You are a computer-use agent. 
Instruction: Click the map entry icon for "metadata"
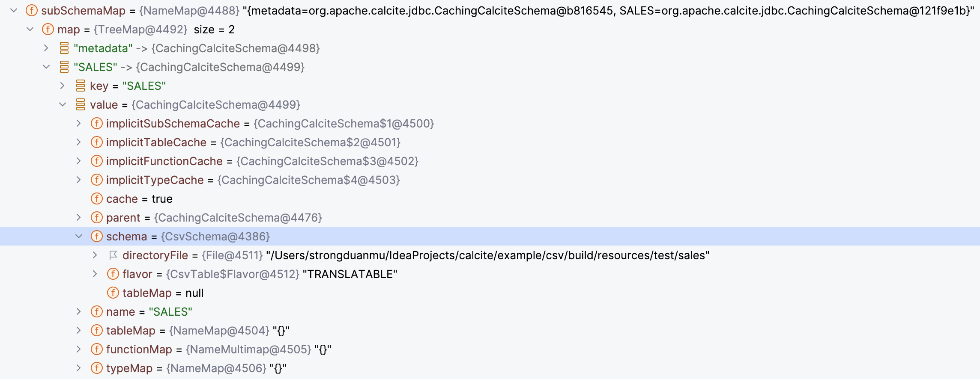(x=64, y=48)
